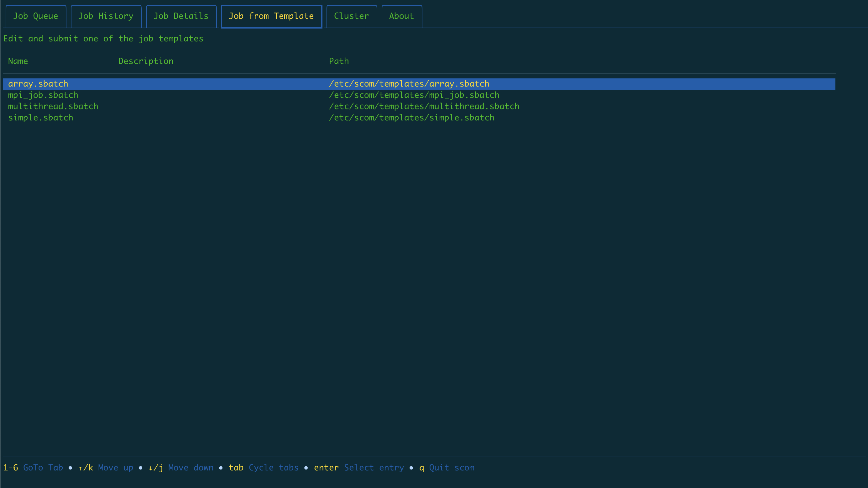Open the Job History tab
Image resolution: width=868 pixels, height=488 pixels.
click(106, 16)
